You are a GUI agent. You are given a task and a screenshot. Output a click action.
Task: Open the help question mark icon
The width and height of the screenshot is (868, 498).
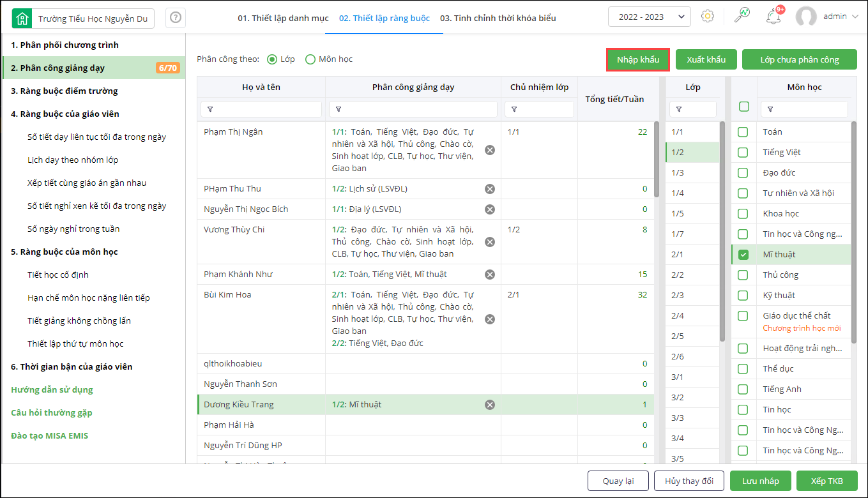[176, 19]
